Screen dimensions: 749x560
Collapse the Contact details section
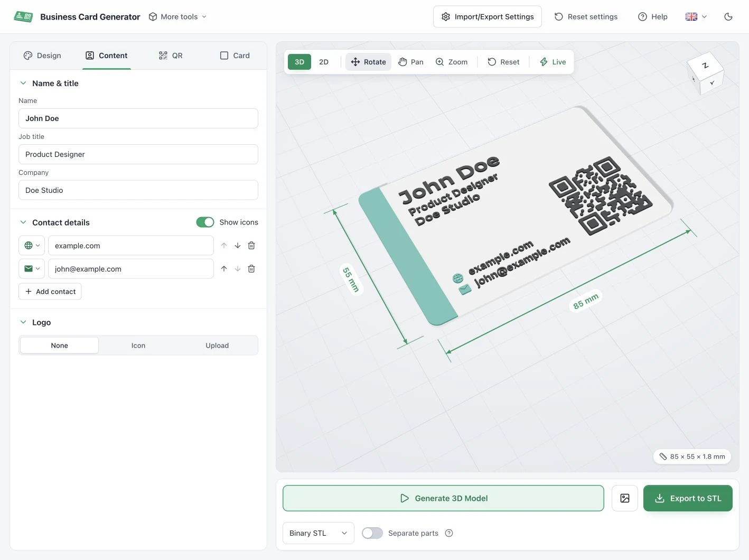[x=55, y=222]
